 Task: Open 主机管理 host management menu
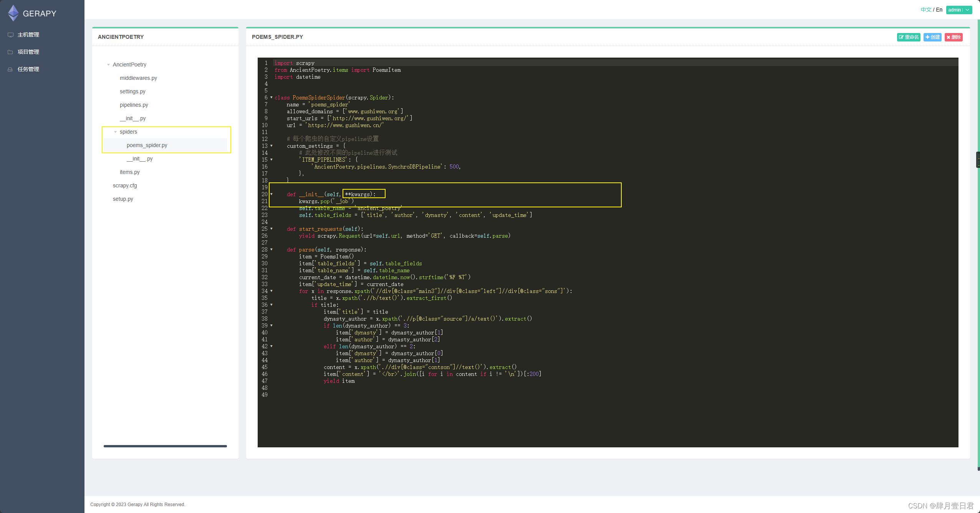pyautogui.click(x=28, y=35)
